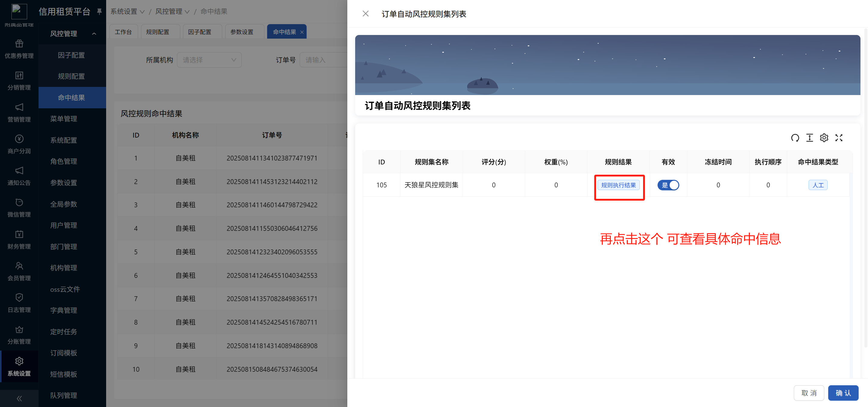This screenshot has width=868, height=407.
Task: Close the drawer with X icon
Action: point(366,14)
